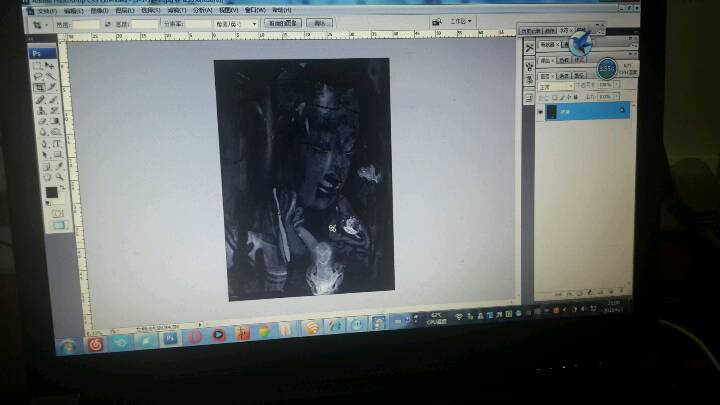The image size is (720, 405).
Task: Open collapsed Tool Presets panel icon
Action: (529, 48)
